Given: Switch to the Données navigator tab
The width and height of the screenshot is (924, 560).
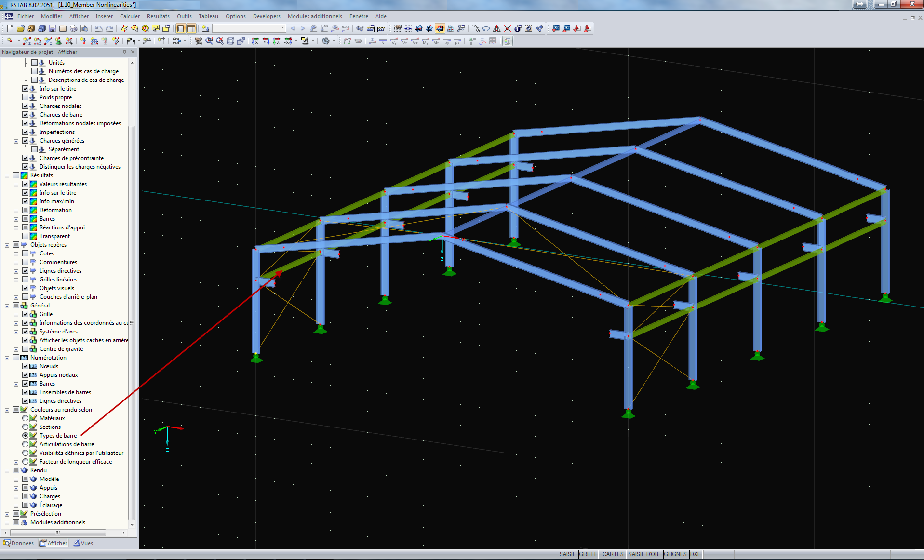Looking at the screenshot, I should click(x=18, y=543).
